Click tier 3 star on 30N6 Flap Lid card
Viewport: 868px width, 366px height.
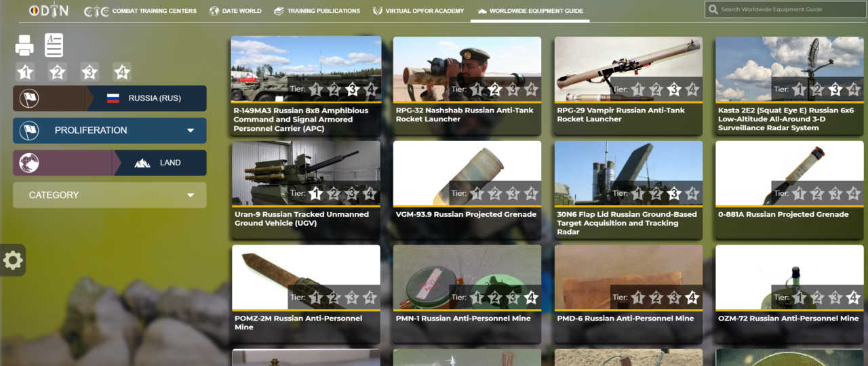point(674,194)
